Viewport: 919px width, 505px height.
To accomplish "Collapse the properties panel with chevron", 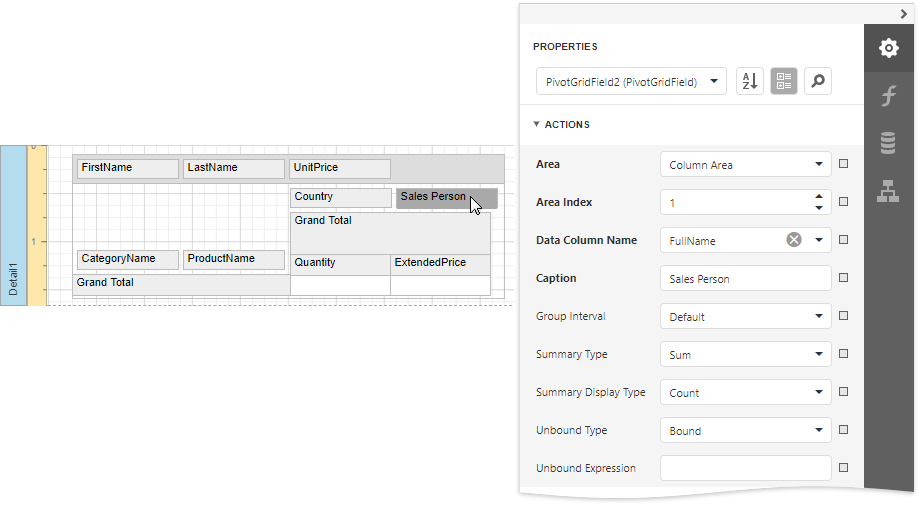I will click(903, 13).
